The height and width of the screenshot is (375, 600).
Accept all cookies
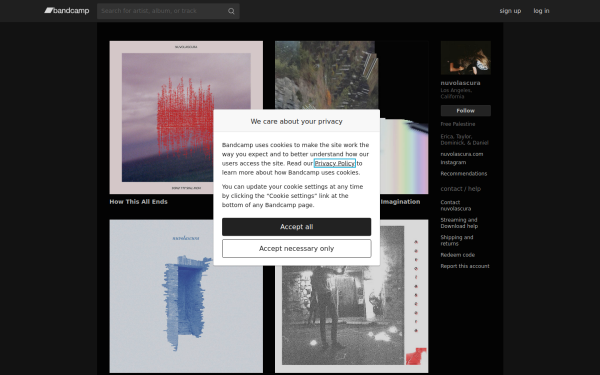point(297,227)
